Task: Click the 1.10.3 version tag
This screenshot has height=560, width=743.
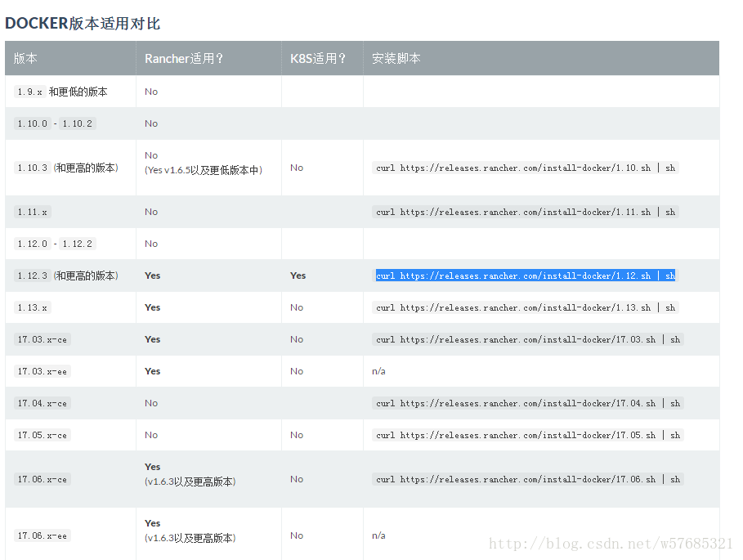Action: [32, 168]
